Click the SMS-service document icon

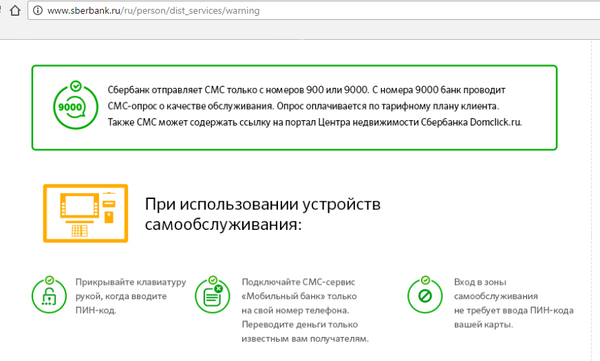click(x=212, y=295)
